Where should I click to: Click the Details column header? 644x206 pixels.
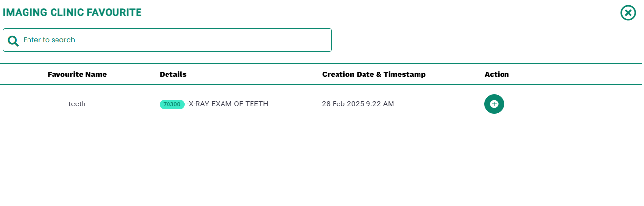point(173,74)
